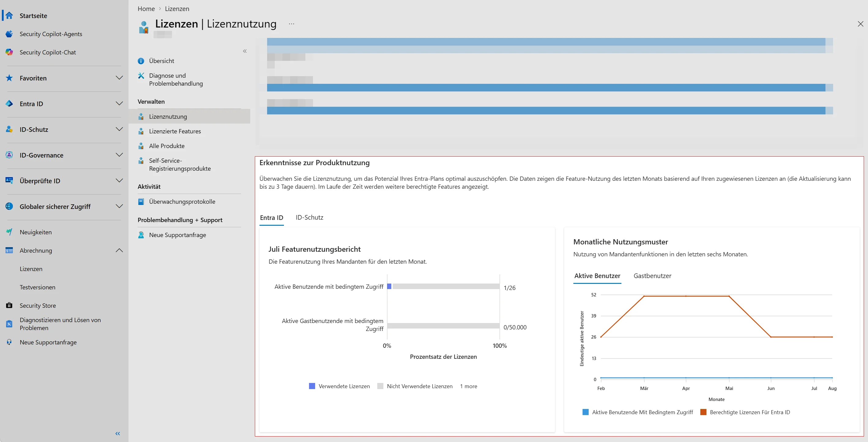Click the Übersicht info icon

coord(141,61)
